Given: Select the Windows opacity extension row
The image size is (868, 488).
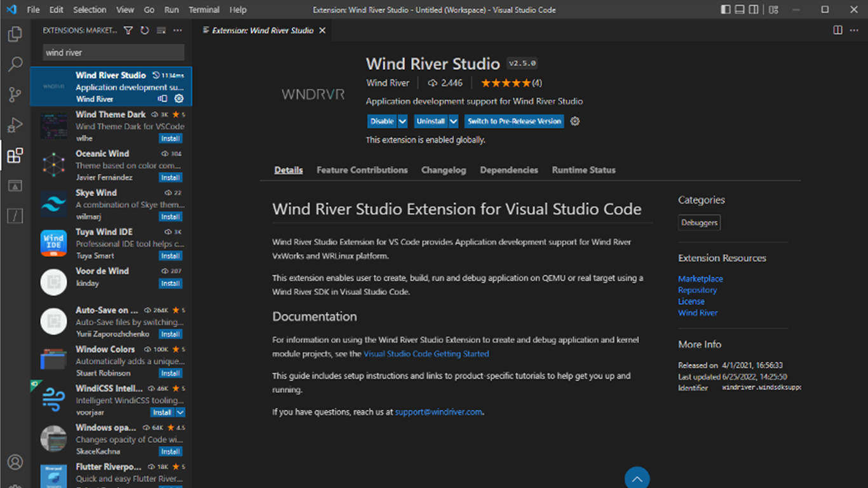Looking at the screenshot, I should 111,439.
